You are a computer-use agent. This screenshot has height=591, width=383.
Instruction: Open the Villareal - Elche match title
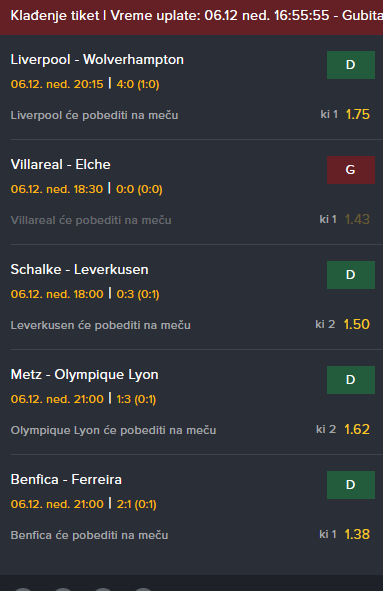pos(60,164)
